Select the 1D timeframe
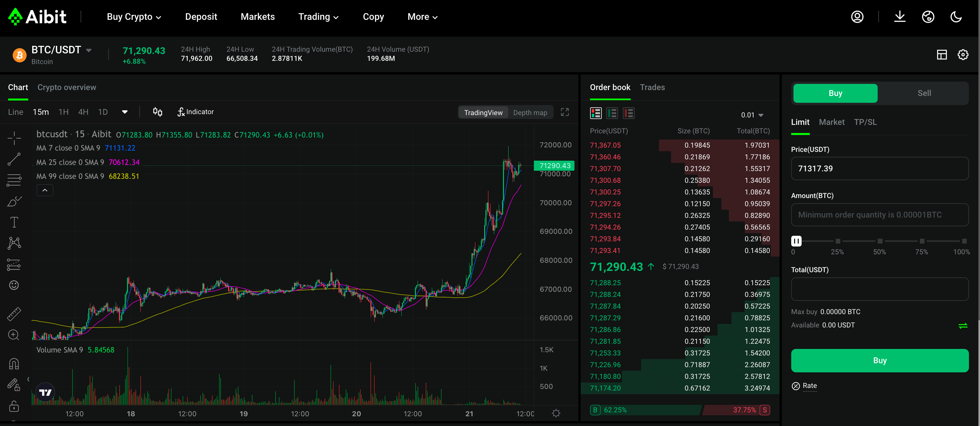This screenshot has height=426, width=980. pos(103,112)
